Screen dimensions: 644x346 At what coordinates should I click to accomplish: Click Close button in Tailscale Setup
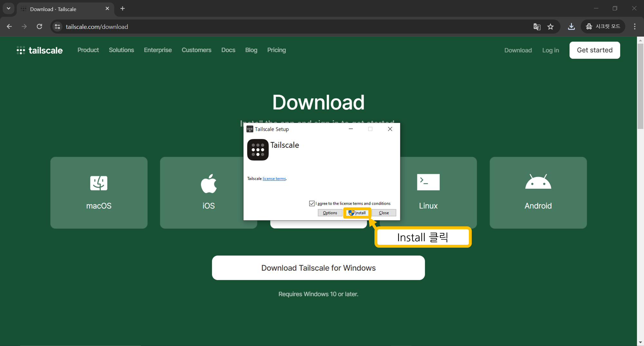(384, 213)
